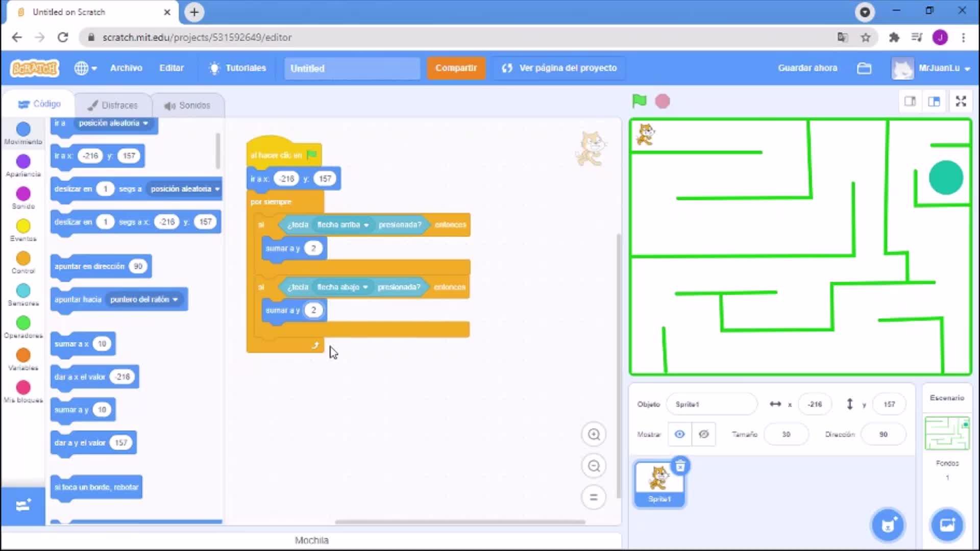Click the choose a sprite button
Image resolution: width=980 pixels, height=551 pixels.
pos(888,524)
